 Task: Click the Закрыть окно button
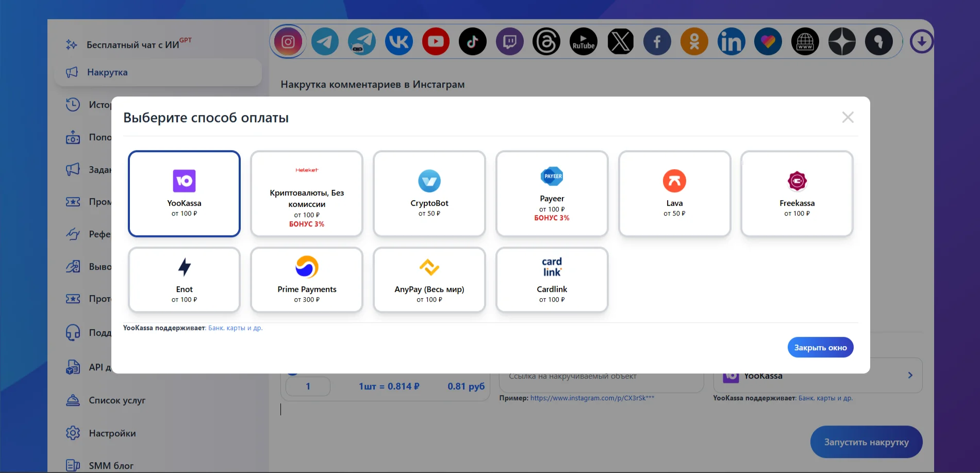[820, 347]
